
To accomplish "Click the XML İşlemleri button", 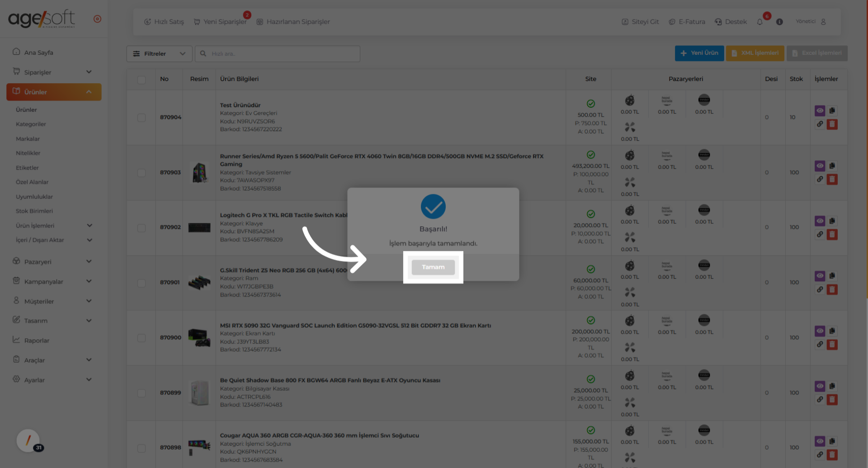I will pyautogui.click(x=755, y=53).
